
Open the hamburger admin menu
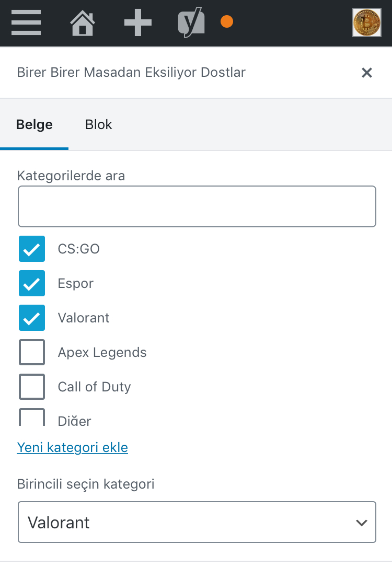pyautogui.click(x=26, y=22)
